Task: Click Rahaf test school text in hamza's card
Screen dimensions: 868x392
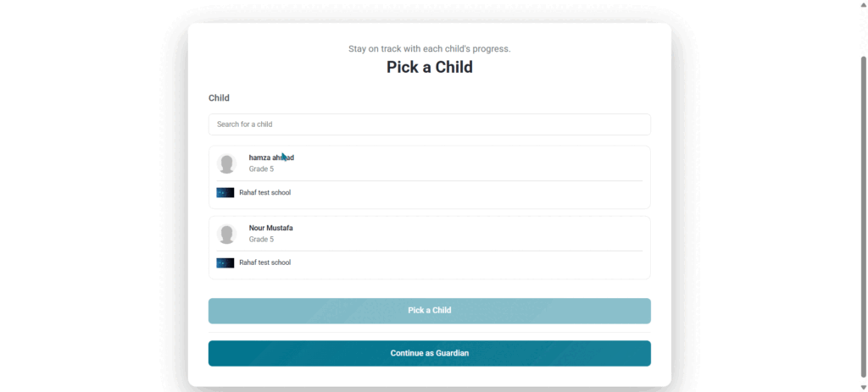Action: [265, 192]
